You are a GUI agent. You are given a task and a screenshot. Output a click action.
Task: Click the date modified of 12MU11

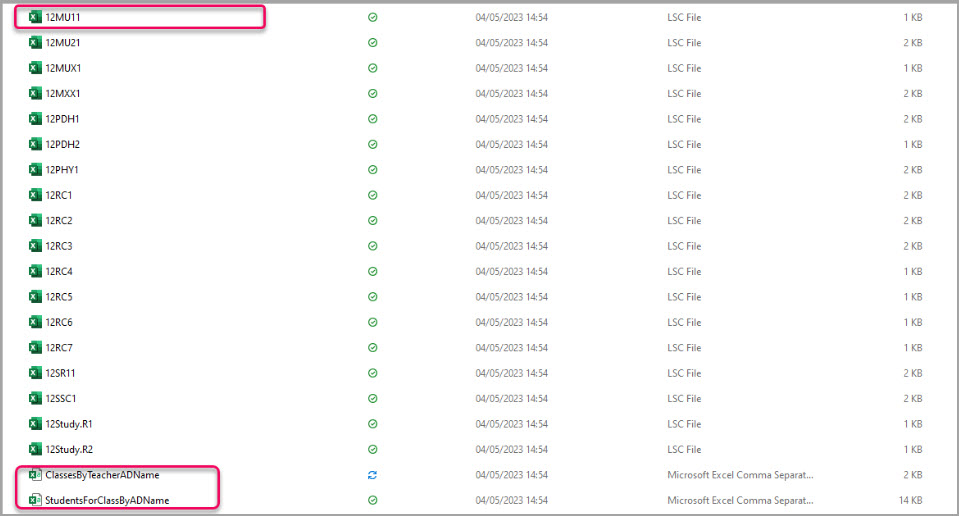[511, 17]
